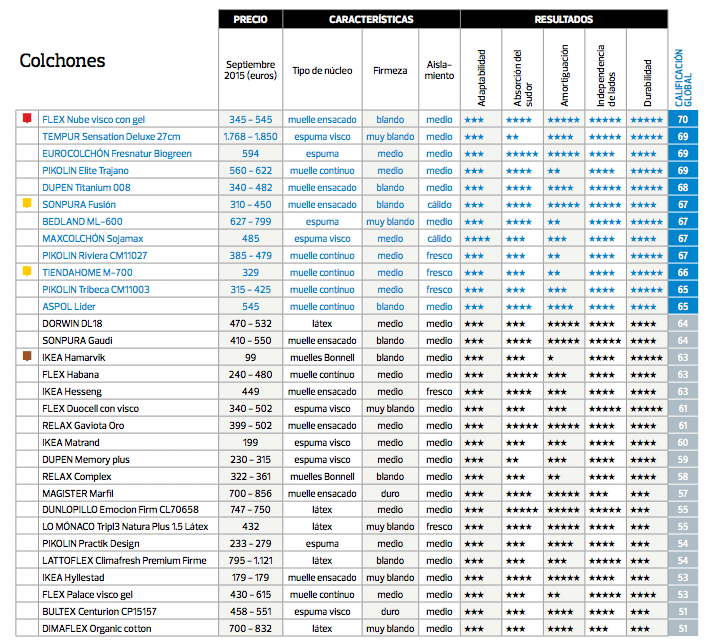714x644 pixels.
Task: Click the Colchones table title
Action: tap(62, 61)
